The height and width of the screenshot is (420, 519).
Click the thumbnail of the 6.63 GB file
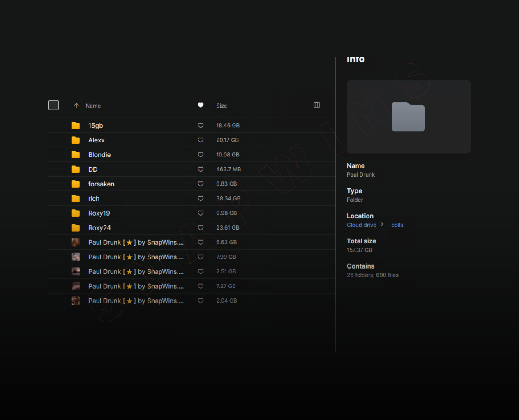[76, 242]
